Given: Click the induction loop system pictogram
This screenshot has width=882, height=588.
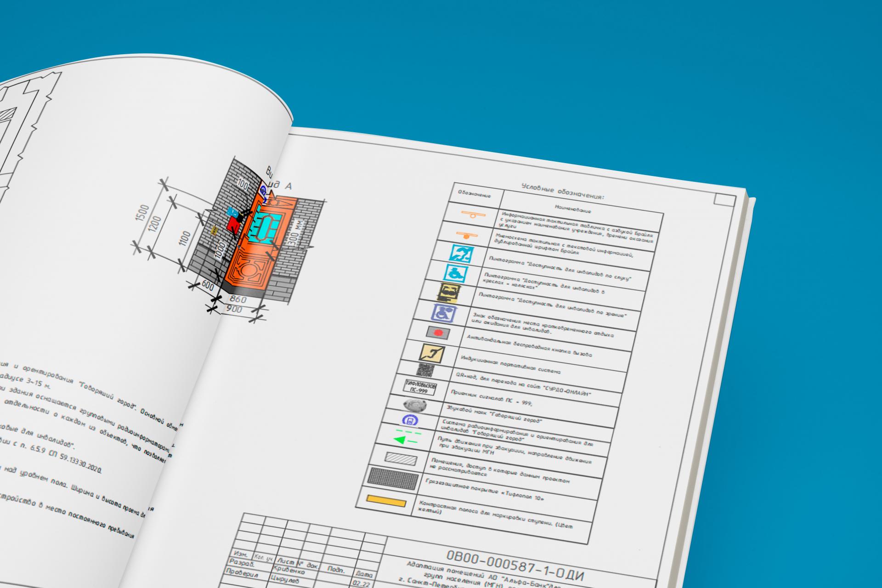Looking at the screenshot, I should click(432, 352).
